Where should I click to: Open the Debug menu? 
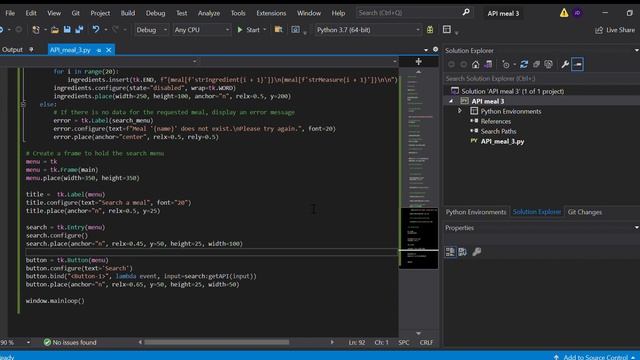[x=156, y=13]
